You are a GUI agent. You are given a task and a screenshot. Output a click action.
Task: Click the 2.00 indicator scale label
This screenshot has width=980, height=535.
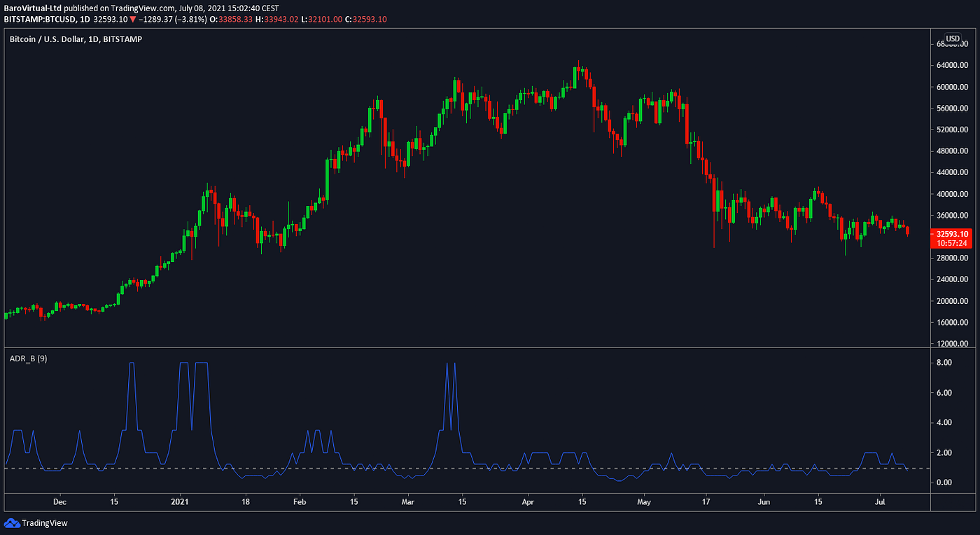[x=944, y=453]
